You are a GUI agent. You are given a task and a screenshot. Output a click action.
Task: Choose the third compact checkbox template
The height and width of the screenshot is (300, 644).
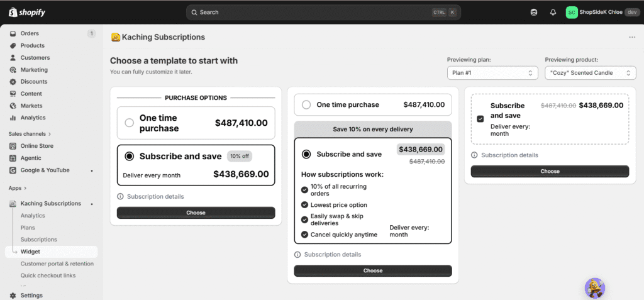tap(550, 171)
